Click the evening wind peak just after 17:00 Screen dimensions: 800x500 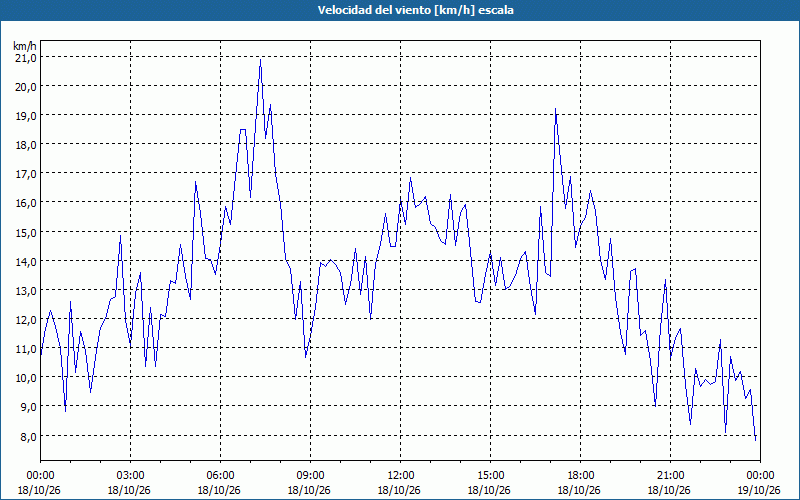tap(556, 109)
